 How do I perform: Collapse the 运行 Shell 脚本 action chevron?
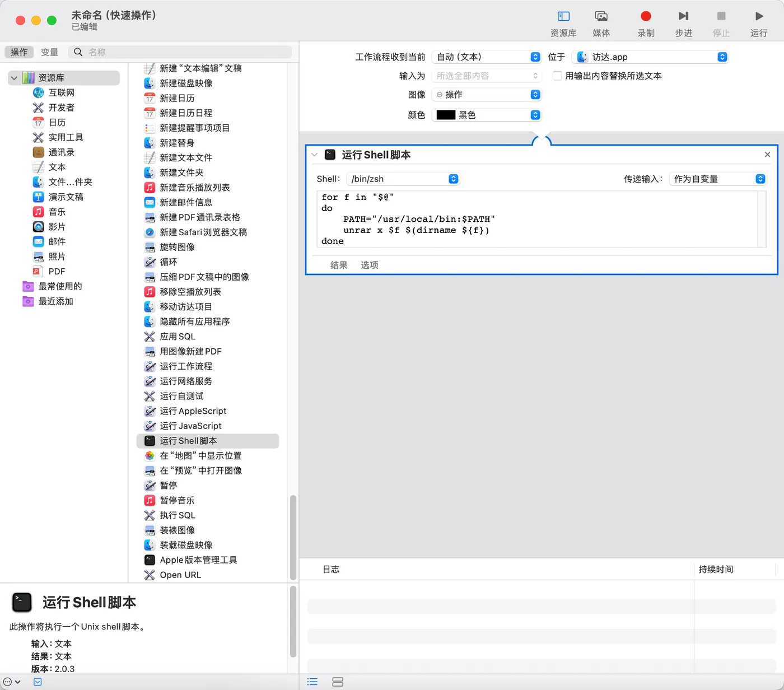(315, 155)
